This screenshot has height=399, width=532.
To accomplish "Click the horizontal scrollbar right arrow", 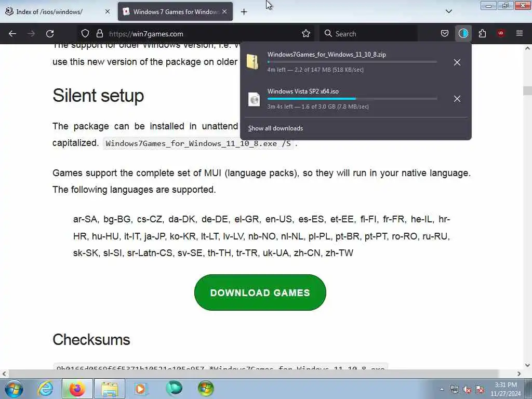I will [x=519, y=374].
